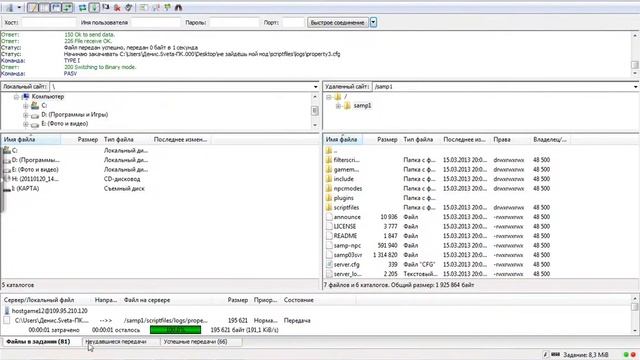Expand E: (Фото и видео) tree node

(x=26, y=124)
